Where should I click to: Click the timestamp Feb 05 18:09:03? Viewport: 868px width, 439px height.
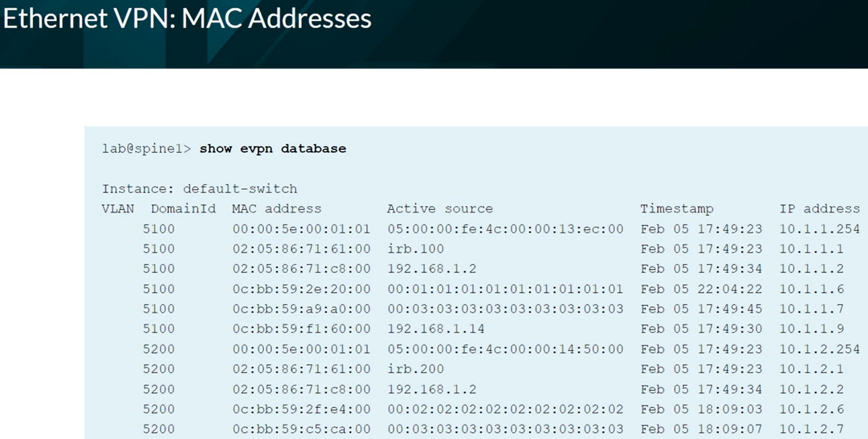coord(701,409)
